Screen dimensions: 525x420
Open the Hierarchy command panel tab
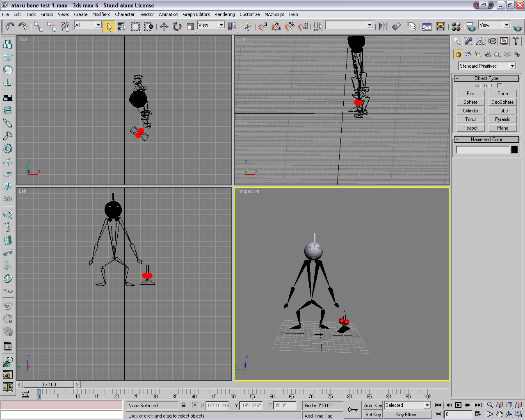click(x=480, y=41)
